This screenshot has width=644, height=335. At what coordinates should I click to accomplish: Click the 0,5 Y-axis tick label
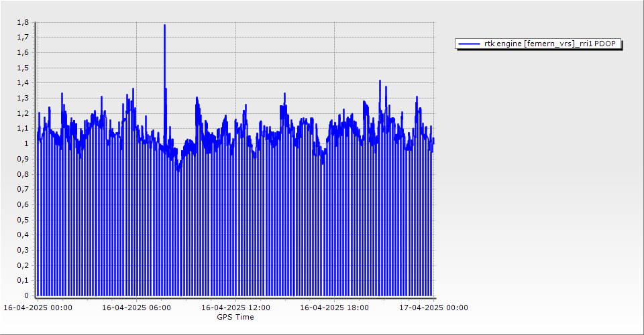(22, 219)
